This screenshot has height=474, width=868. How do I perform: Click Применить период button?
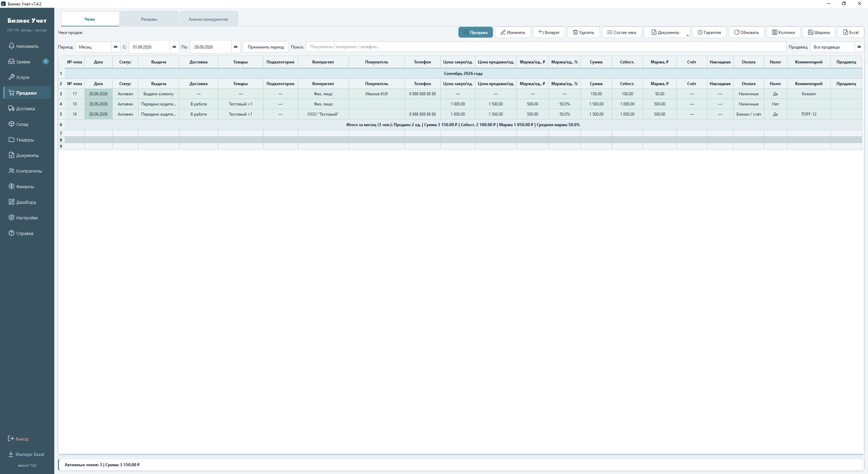[x=265, y=47]
